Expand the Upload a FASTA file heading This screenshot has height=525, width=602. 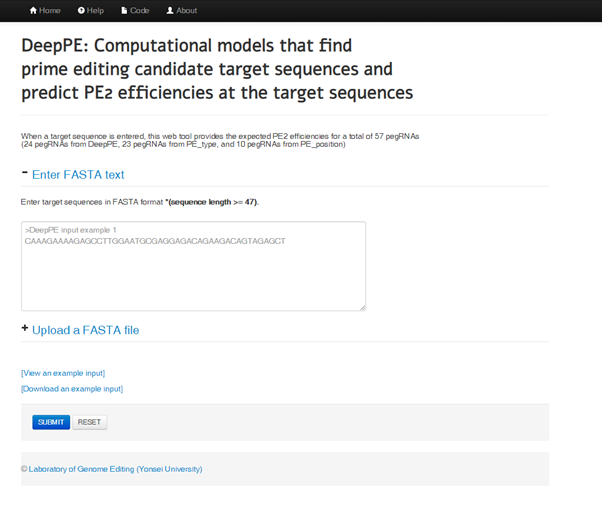(85, 330)
